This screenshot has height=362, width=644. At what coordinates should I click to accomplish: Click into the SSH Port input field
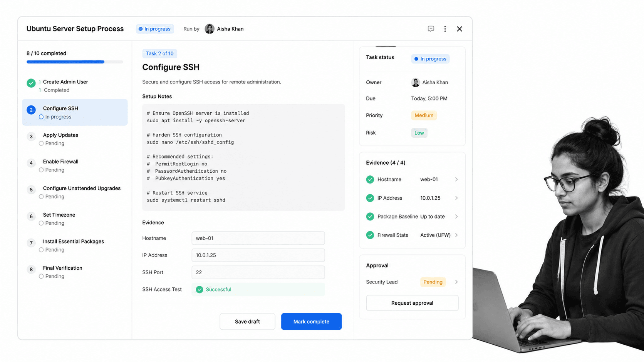tap(258, 272)
